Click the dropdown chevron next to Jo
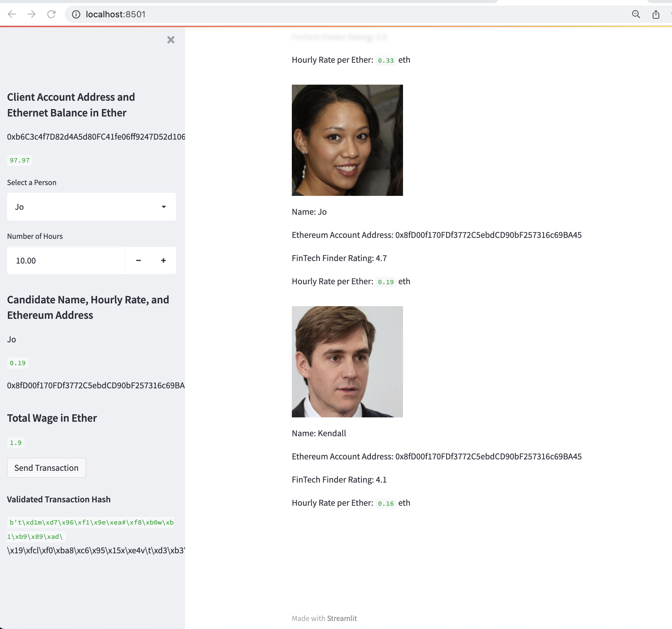672x629 pixels. 164,207
